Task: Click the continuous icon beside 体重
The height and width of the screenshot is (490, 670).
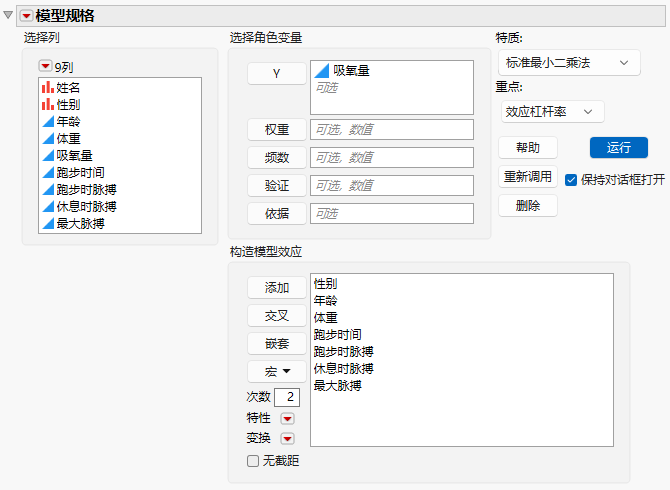Action: [x=48, y=138]
